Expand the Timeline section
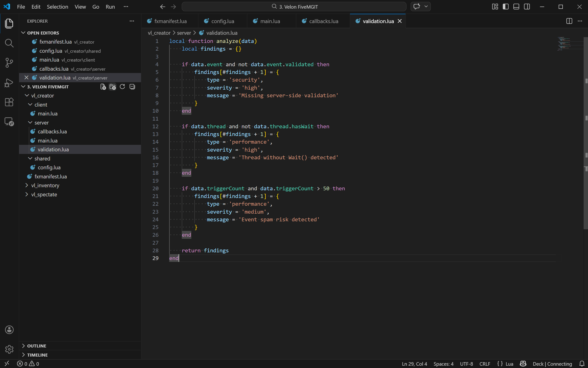 (x=80, y=355)
